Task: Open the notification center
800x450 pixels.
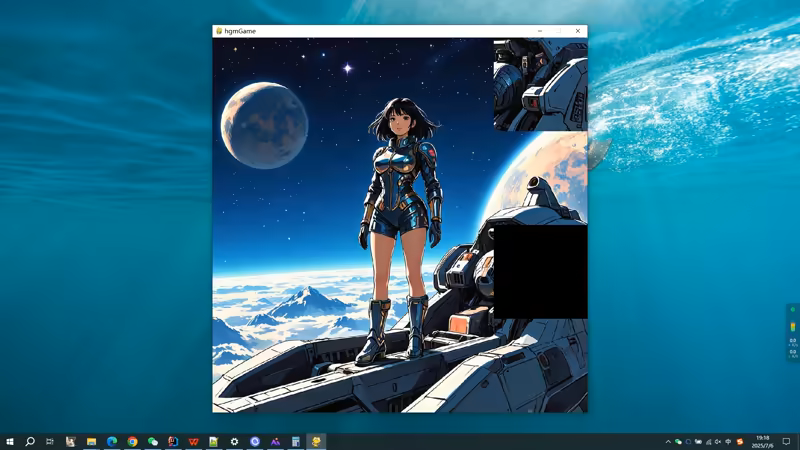Action: (x=787, y=441)
